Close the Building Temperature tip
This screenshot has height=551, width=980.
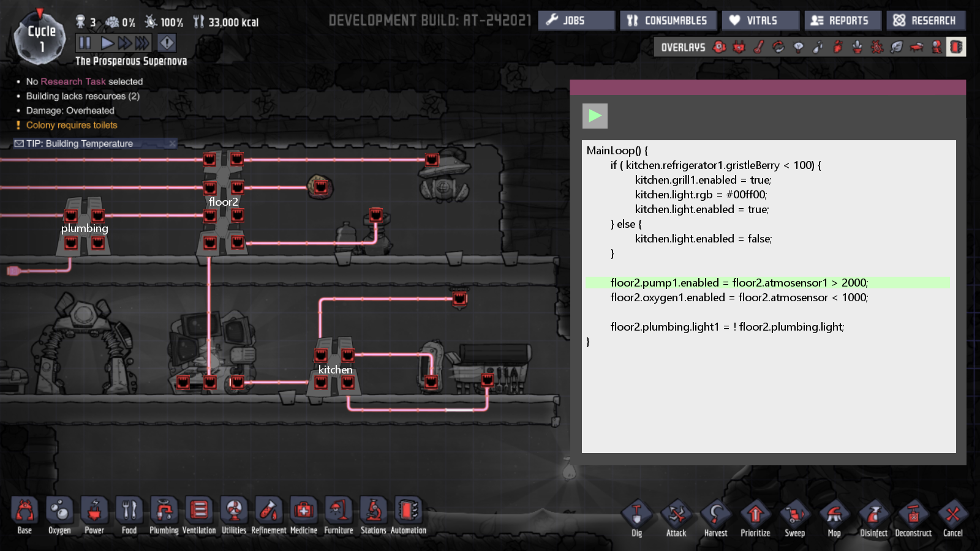[x=172, y=143]
